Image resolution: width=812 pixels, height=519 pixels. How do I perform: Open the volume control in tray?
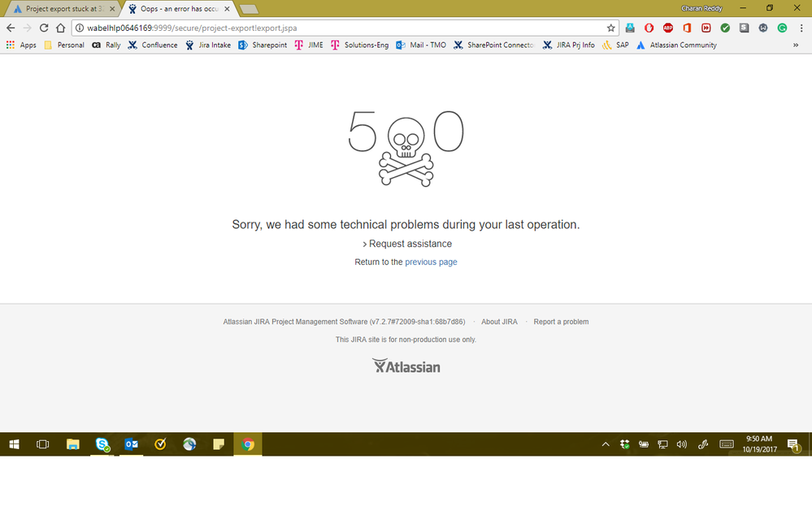(681, 444)
